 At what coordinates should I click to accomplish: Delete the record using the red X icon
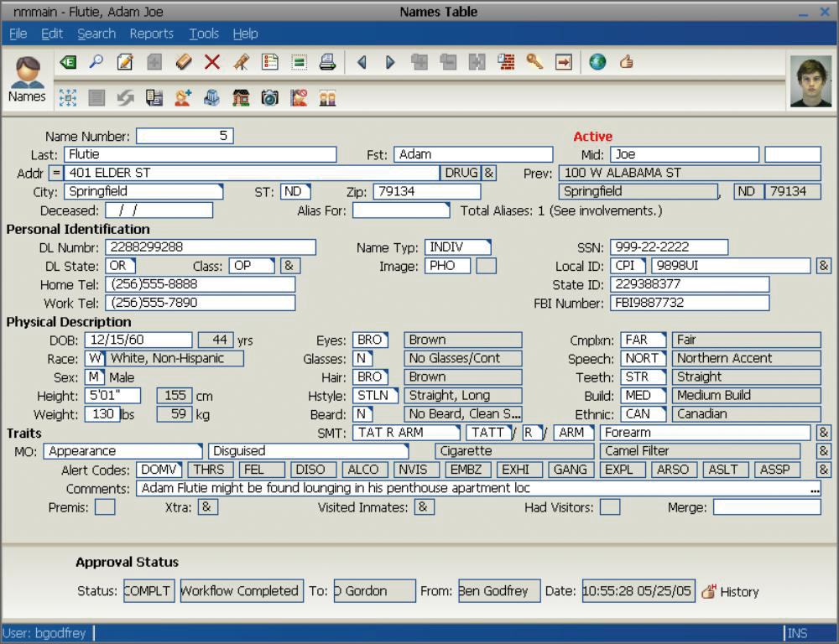tap(211, 61)
